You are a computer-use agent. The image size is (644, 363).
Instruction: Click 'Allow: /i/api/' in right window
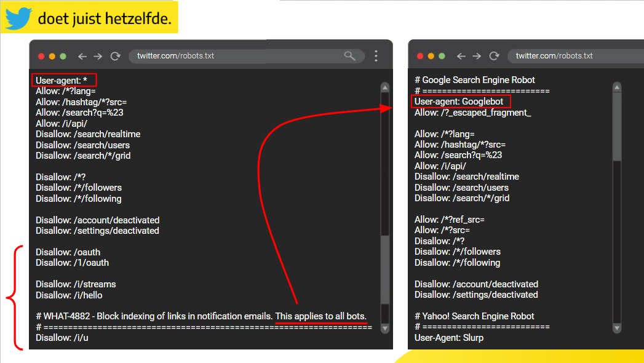tap(440, 166)
